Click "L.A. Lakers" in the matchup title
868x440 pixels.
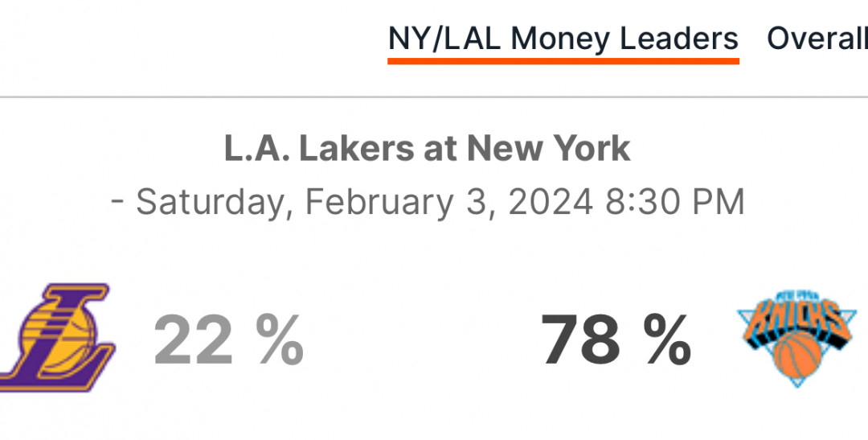tap(319, 149)
